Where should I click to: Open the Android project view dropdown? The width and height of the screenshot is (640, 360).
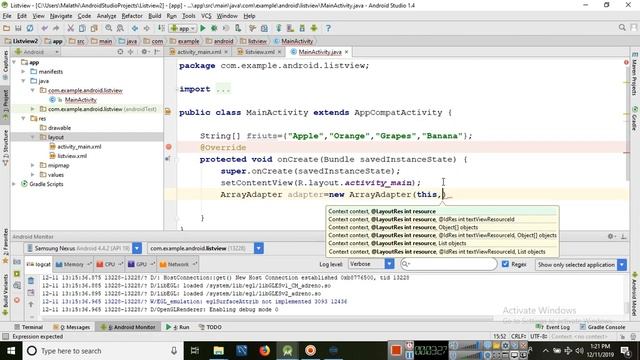37,52
